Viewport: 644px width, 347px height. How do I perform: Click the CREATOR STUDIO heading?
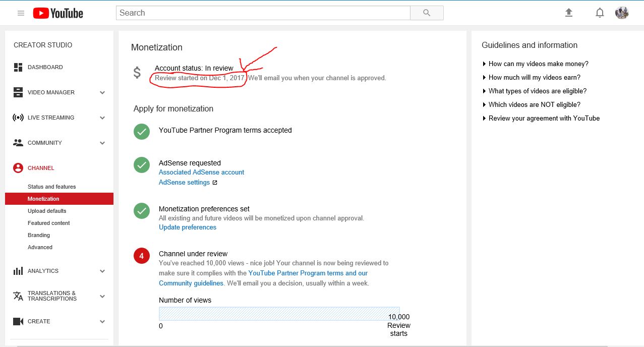coord(43,45)
